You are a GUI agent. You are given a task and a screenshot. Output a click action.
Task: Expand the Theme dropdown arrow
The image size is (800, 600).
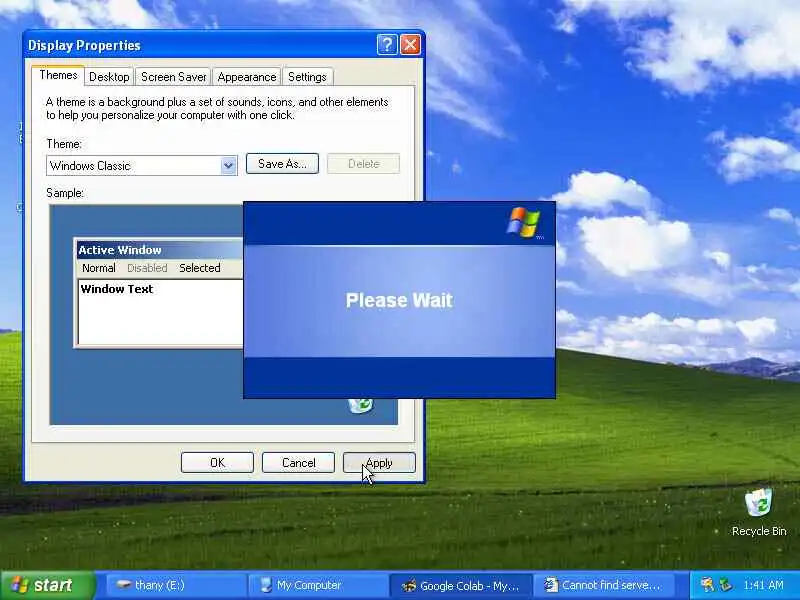click(228, 166)
